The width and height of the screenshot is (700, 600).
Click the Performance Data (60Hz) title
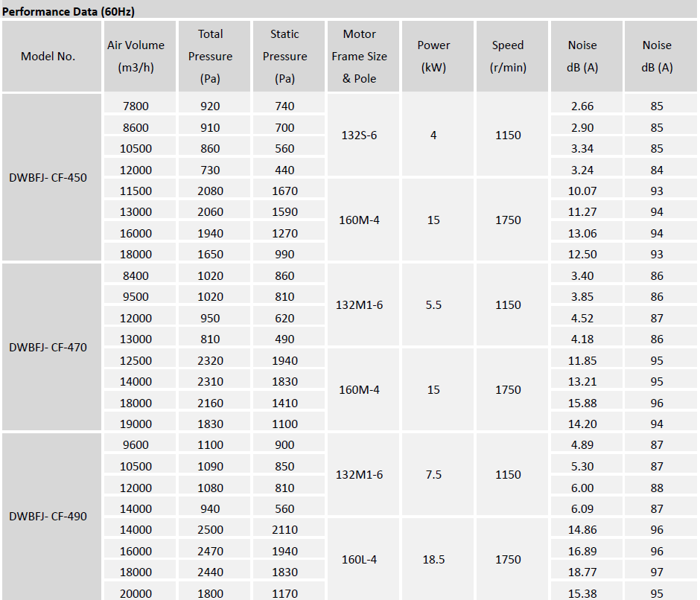tap(68, 12)
